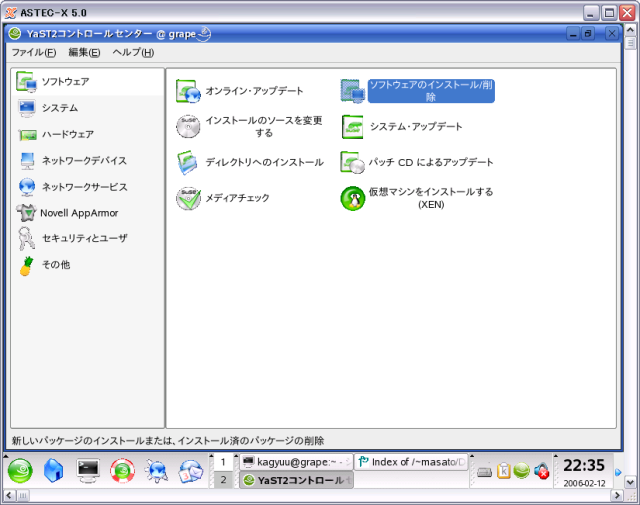Open メディアチェック module

(188, 198)
